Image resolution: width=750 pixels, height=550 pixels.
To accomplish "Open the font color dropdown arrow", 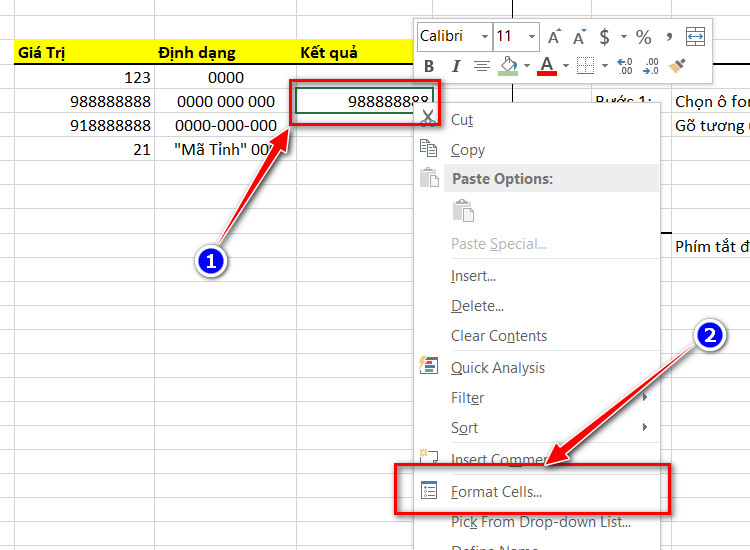I will [565, 66].
